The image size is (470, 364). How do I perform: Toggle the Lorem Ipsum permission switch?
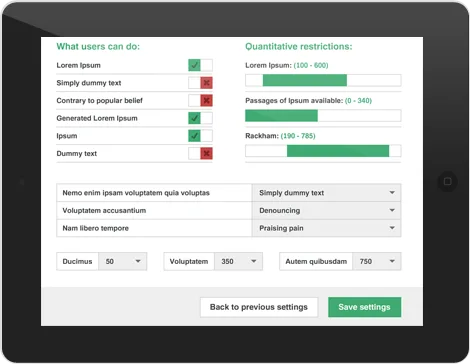coord(200,65)
